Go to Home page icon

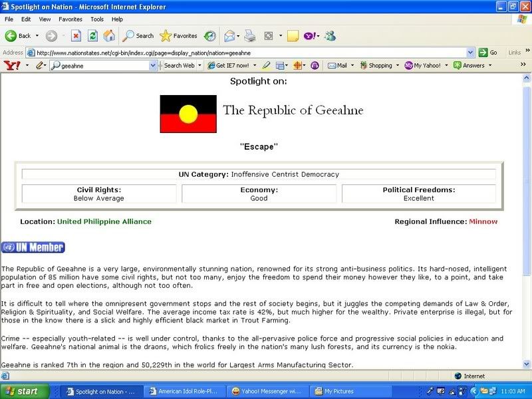click(109, 36)
